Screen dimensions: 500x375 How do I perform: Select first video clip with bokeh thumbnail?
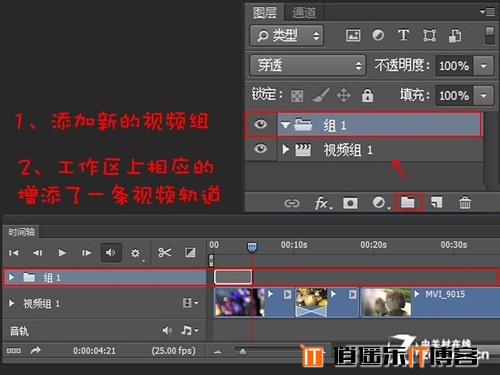(254, 302)
